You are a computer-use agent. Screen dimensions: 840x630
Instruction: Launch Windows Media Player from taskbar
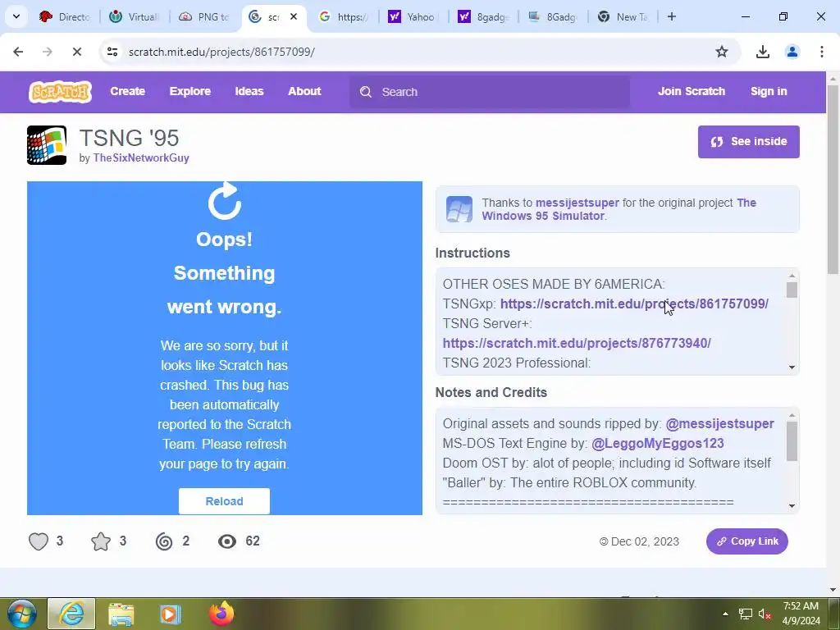click(170, 614)
